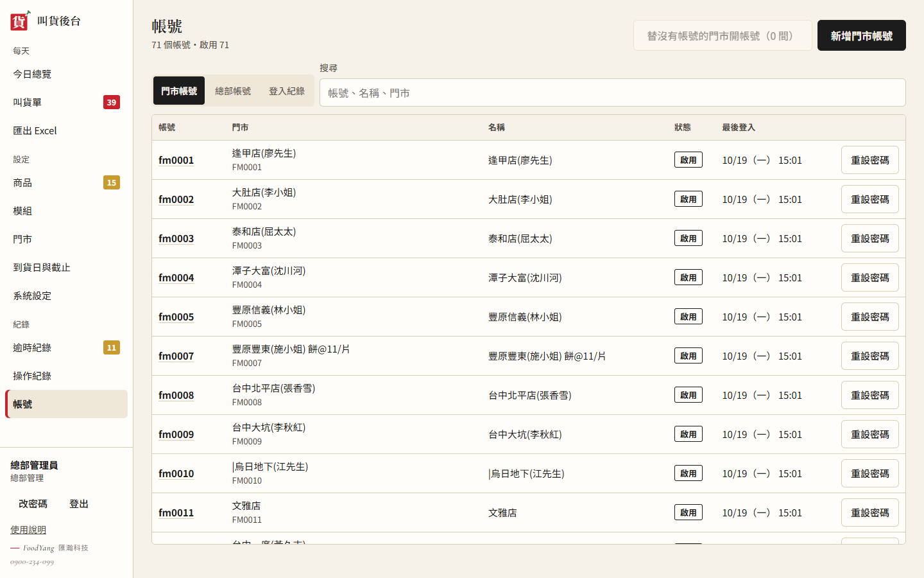Click the 11 badge beside 逾時紀錄
924x578 pixels.
(x=112, y=347)
